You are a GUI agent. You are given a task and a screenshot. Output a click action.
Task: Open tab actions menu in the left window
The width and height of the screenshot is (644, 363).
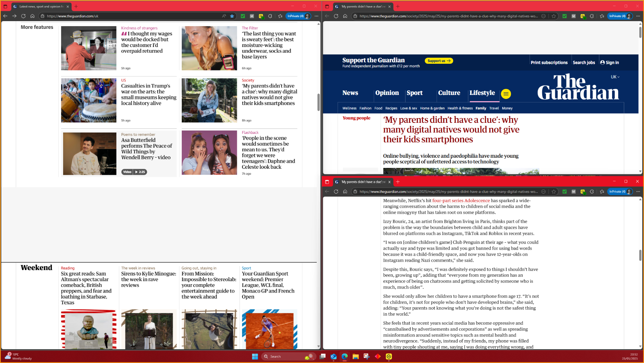(x=5, y=6)
